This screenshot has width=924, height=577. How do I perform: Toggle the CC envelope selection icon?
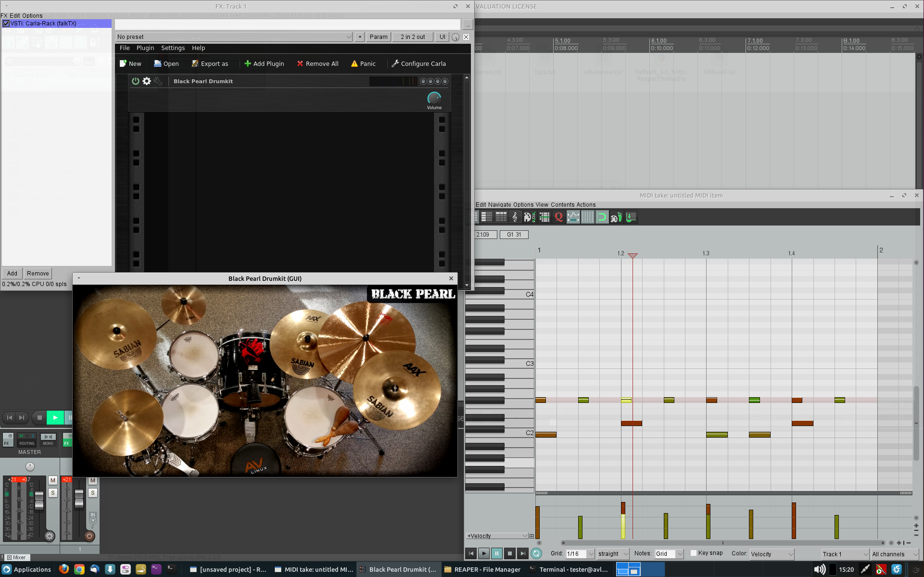(573, 217)
